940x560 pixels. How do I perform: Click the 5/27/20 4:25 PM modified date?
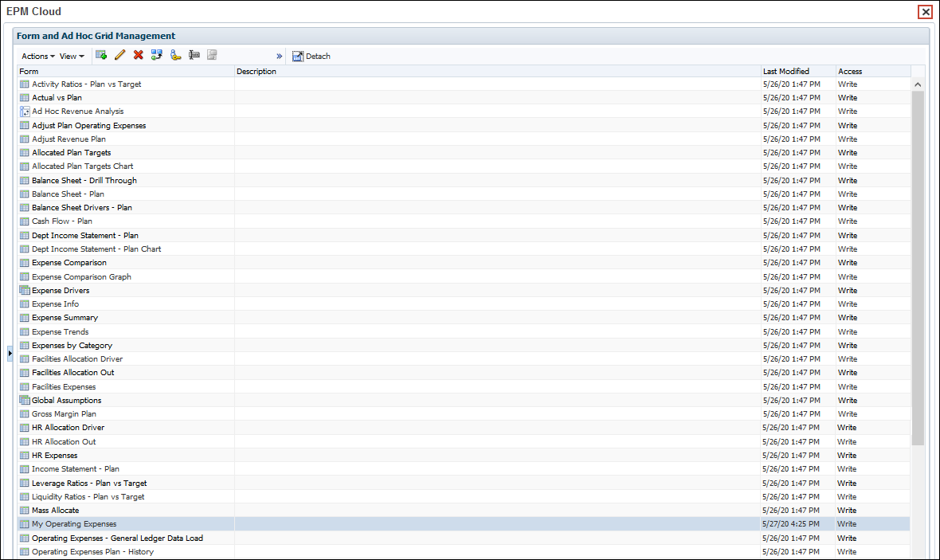(x=791, y=524)
